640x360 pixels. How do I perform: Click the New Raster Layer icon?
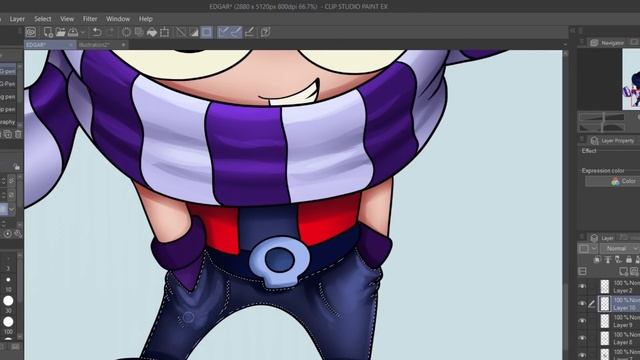coord(623,271)
